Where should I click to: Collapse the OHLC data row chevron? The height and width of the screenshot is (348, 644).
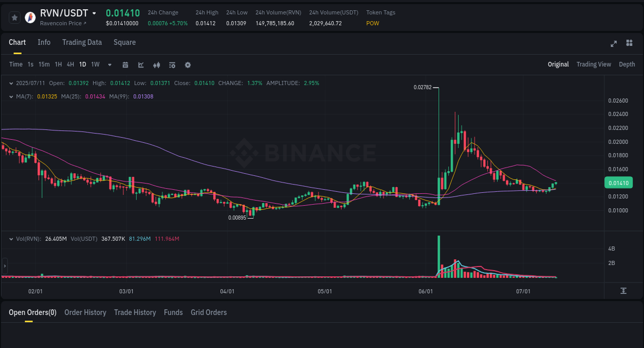pyautogui.click(x=11, y=83)
